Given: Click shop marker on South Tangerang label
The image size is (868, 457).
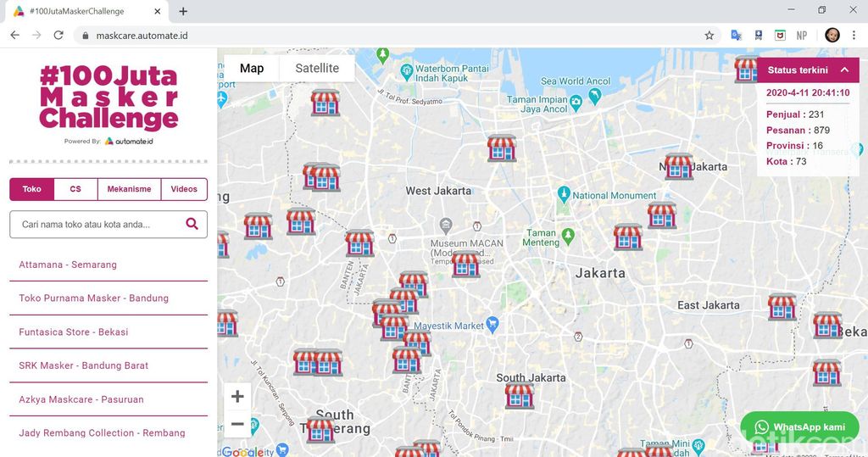Looking at the screenshot, I should (320, 430).
